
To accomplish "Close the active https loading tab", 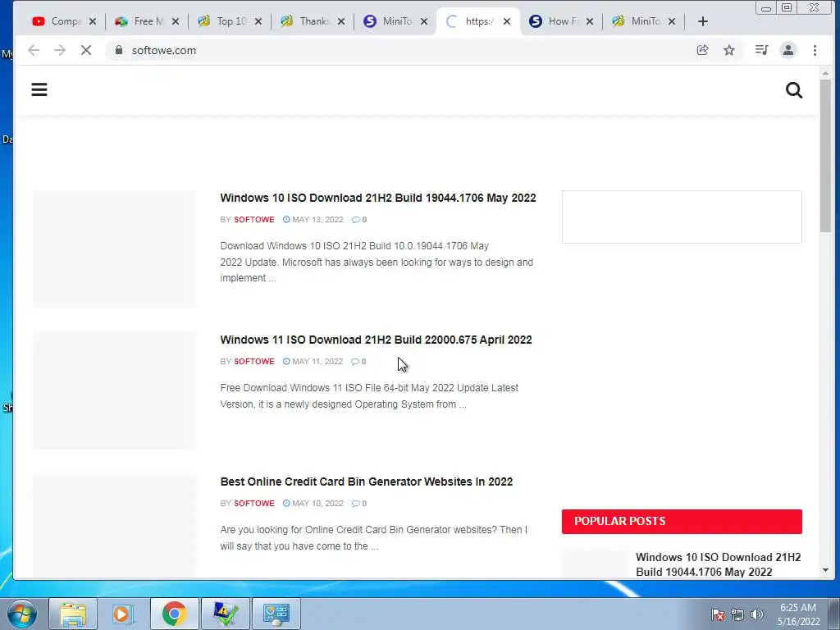I will point(507,21).
